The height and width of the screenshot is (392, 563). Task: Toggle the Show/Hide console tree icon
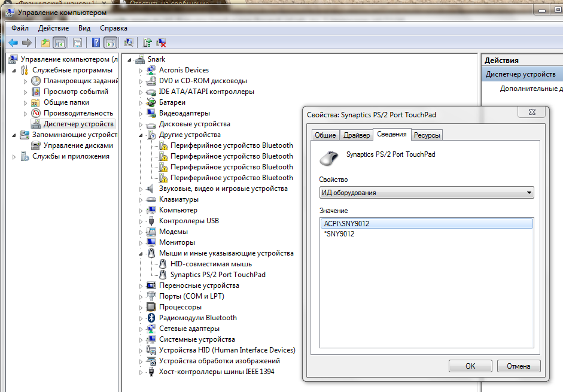[x=60, y=42]
